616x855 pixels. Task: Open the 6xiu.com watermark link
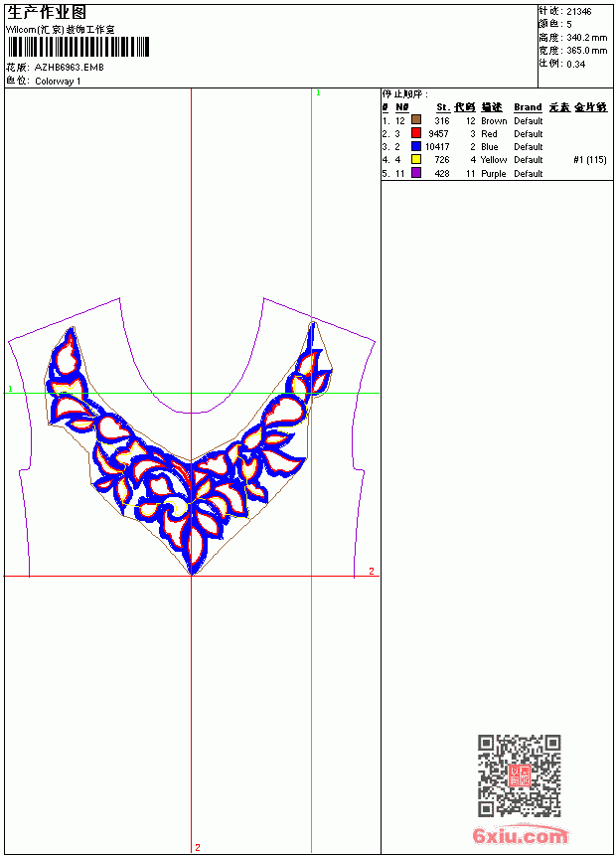tap(520, 835)
